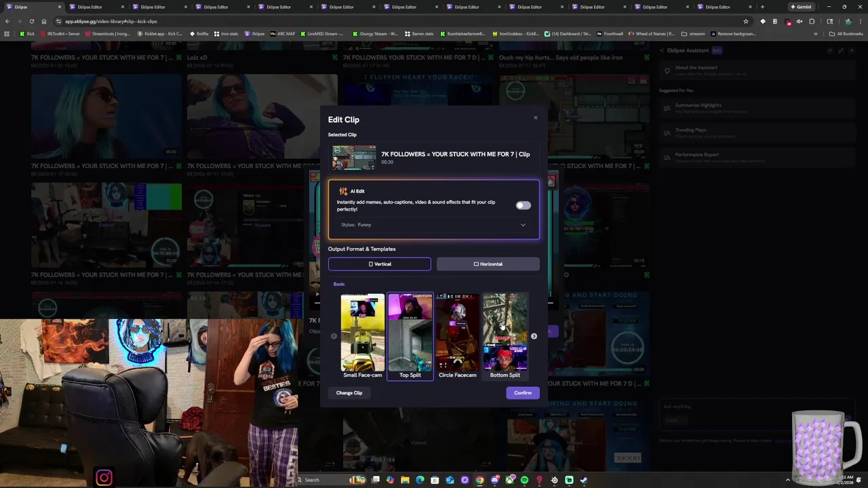Open the Eklipse bookmark
This screenshot has height=488, width=868.
pyautogui.click(x=255, y=34)
